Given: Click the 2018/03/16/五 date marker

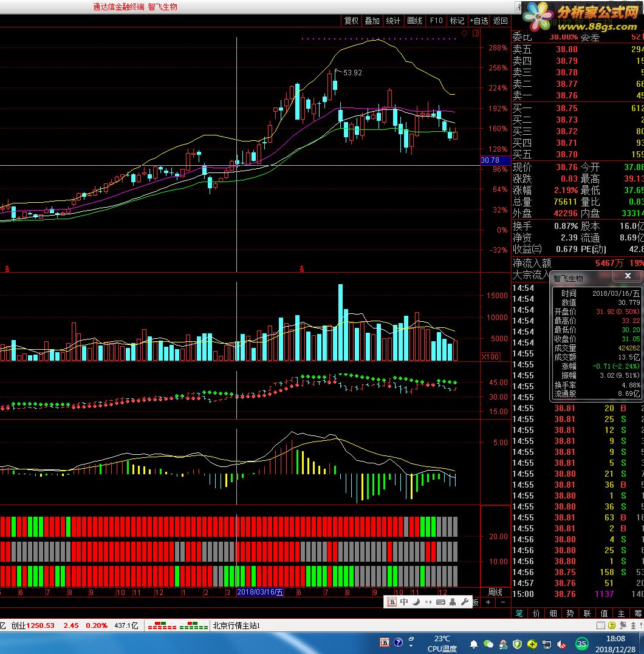Looking at the screenshot, I should (260, 592).
